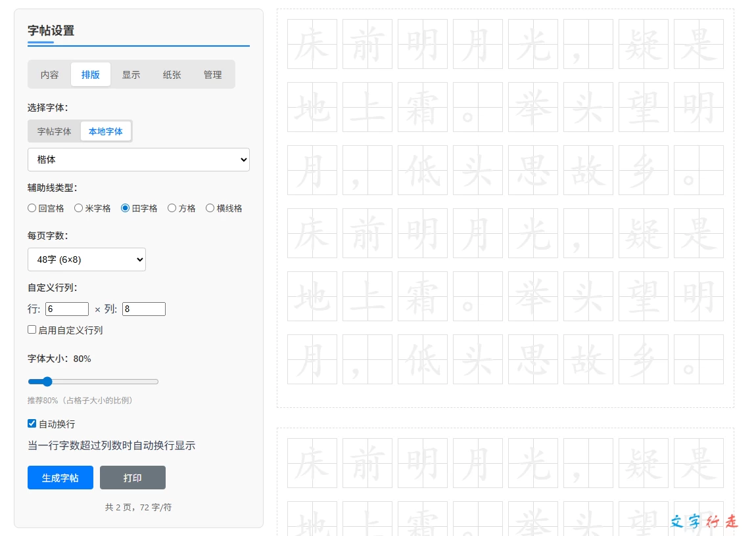The width and height of the screenshot is (756, 536).
Task: Adjust the 字体大小 slider handle
Action: coord(47,381)
